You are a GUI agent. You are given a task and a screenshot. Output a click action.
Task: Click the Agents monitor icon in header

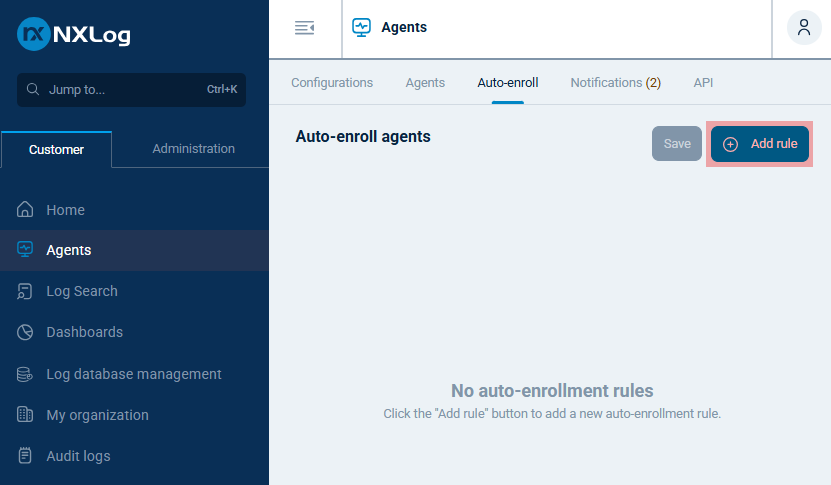[x=362, y=28]
